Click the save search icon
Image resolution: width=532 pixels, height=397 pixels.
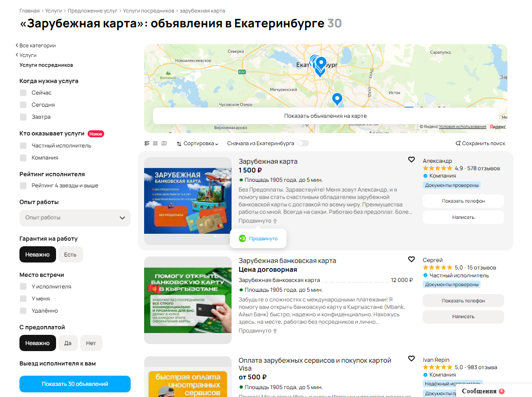(458, 143)
